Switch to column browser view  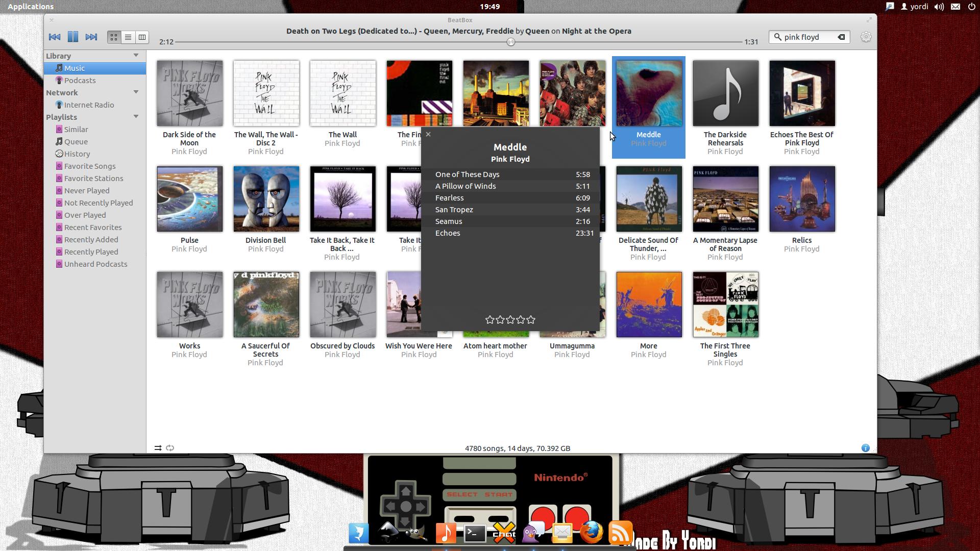142,37
